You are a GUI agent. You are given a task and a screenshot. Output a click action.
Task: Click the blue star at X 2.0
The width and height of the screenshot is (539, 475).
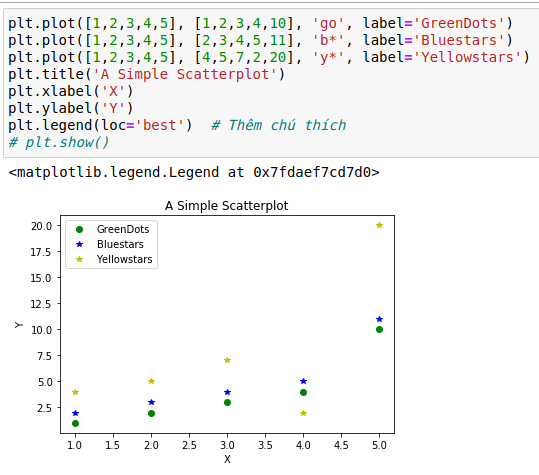151,402
